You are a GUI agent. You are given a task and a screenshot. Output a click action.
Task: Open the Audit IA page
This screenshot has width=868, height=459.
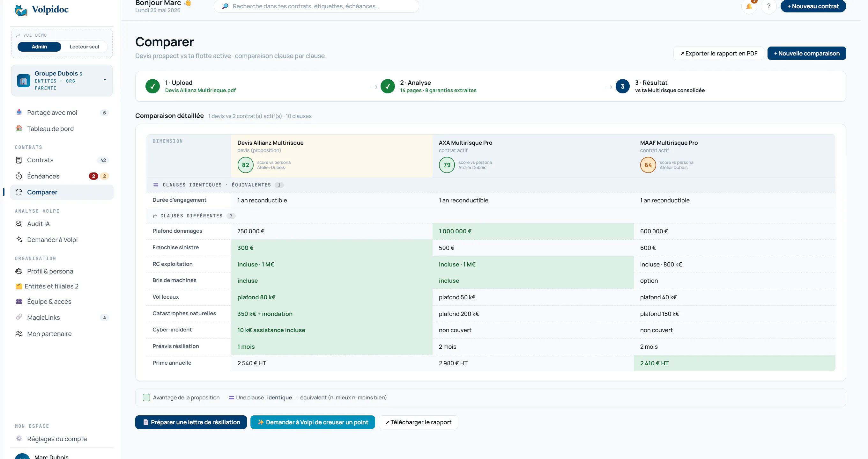coord(62,224)
